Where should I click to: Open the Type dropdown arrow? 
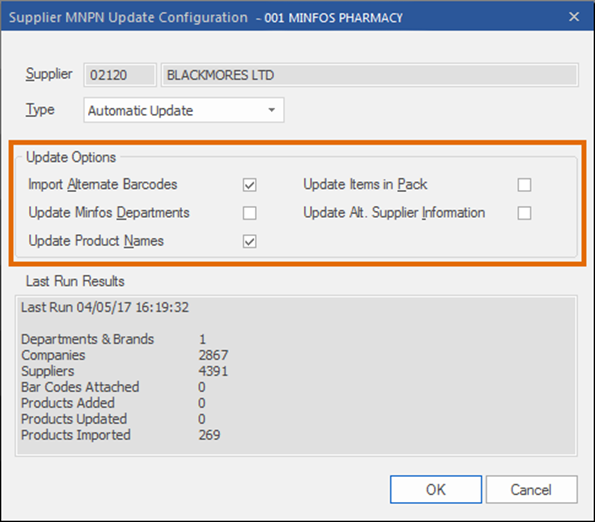271,110
